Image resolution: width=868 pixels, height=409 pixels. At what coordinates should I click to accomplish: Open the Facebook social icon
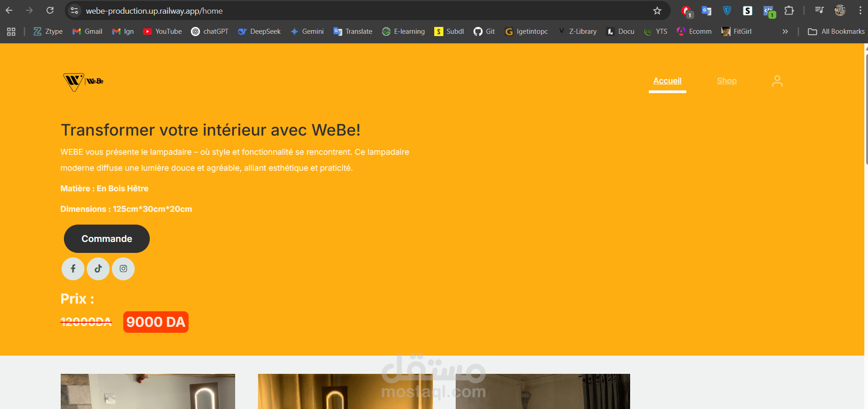73,269
